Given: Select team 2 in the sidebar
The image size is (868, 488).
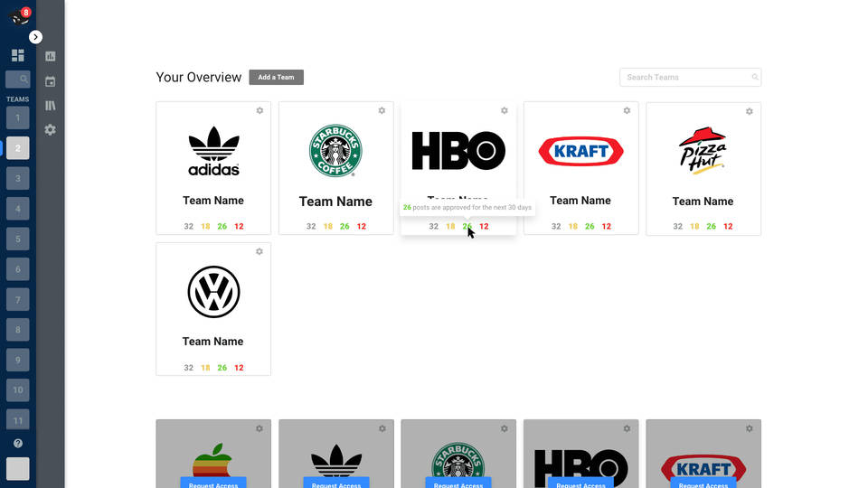Looking at the screenshot, I should [x=17, y=148].
